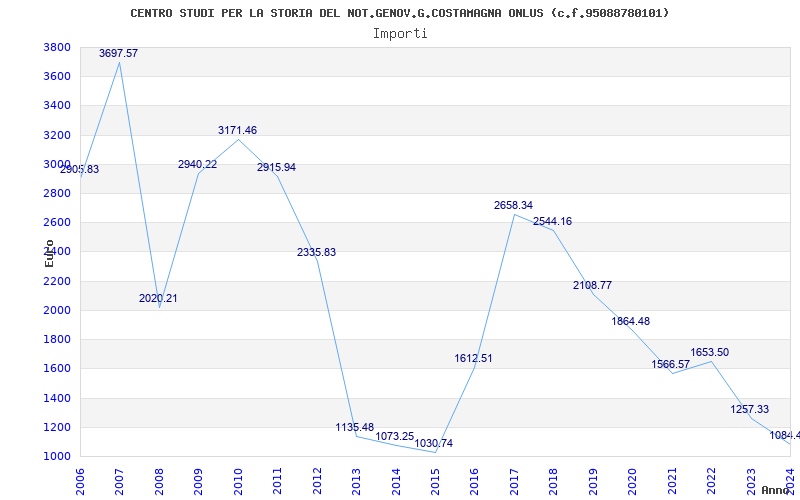Click the data label 1653.50
Screen dimensions: 800x500
click(x=710, y=352)
